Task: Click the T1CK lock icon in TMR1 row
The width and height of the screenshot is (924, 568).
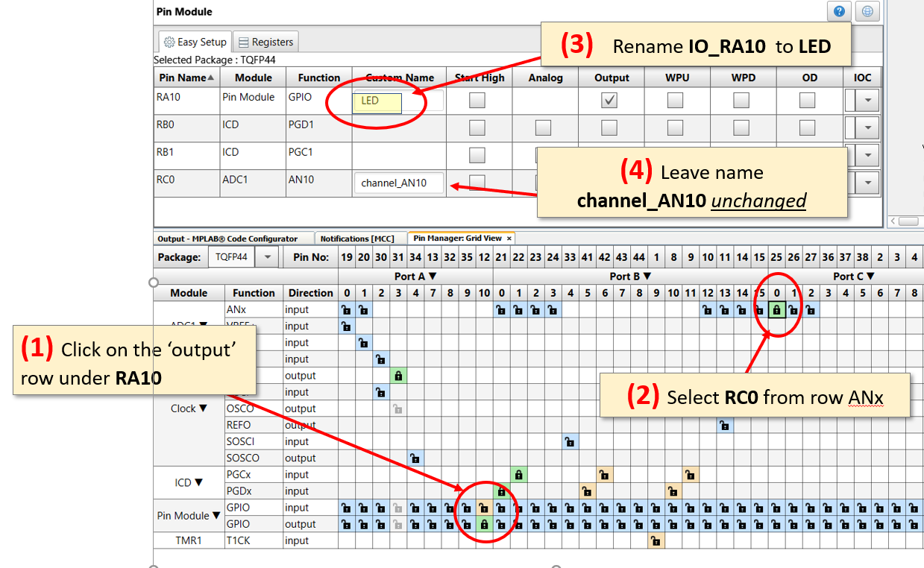Action: (x=656, y=541)
